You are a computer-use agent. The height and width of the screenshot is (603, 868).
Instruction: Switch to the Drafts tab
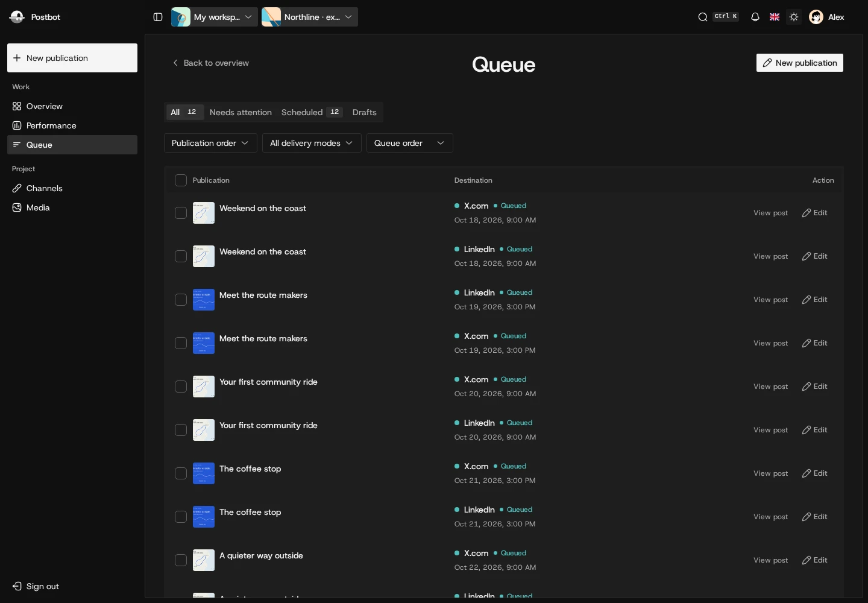(365, 112)
